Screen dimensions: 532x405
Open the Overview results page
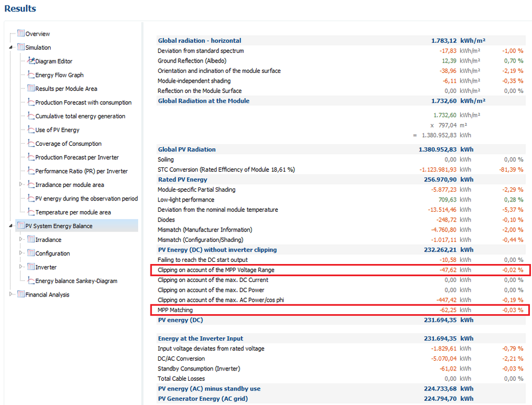(38, 34)
